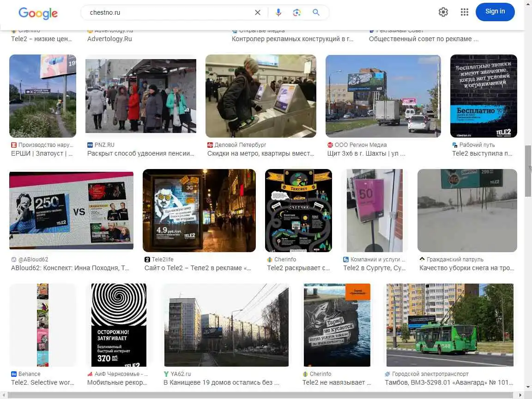Viewport: 532px width, 399px height.
Task: Click source label 'Производство нару...'
Action: click(x=46, y=145)
